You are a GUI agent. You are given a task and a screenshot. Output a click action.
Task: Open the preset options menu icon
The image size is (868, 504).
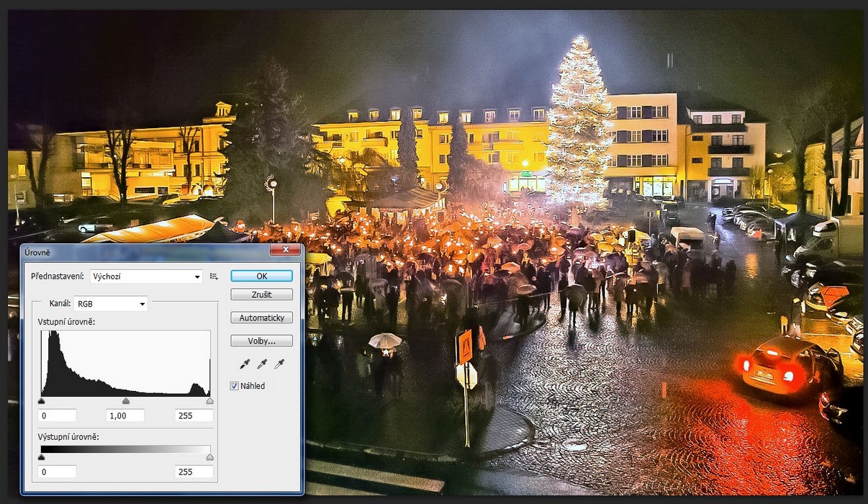[214, 276]
